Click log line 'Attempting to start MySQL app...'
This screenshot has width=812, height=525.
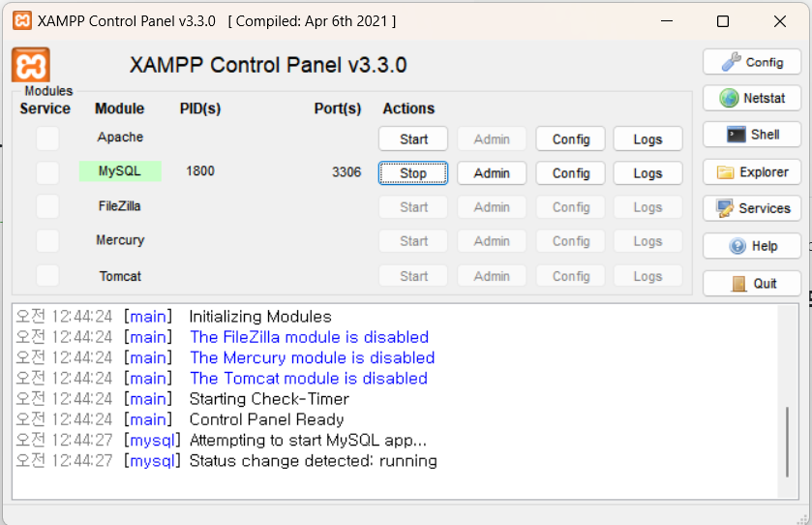(x=308, y=440)
